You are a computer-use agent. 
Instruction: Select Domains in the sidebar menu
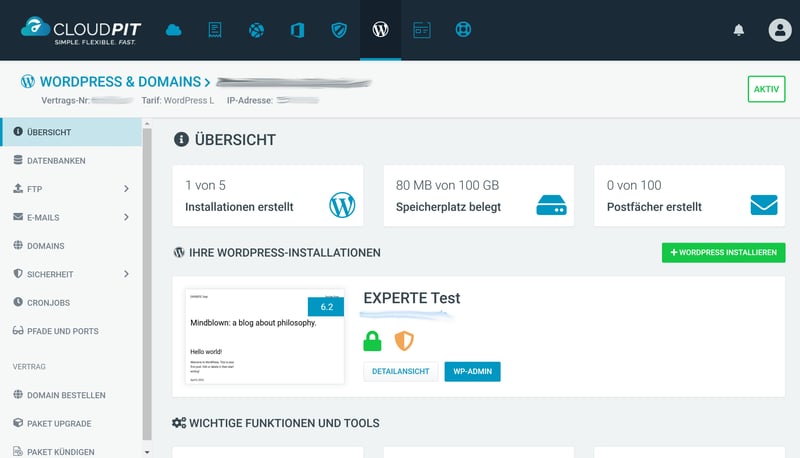[46, 245]
